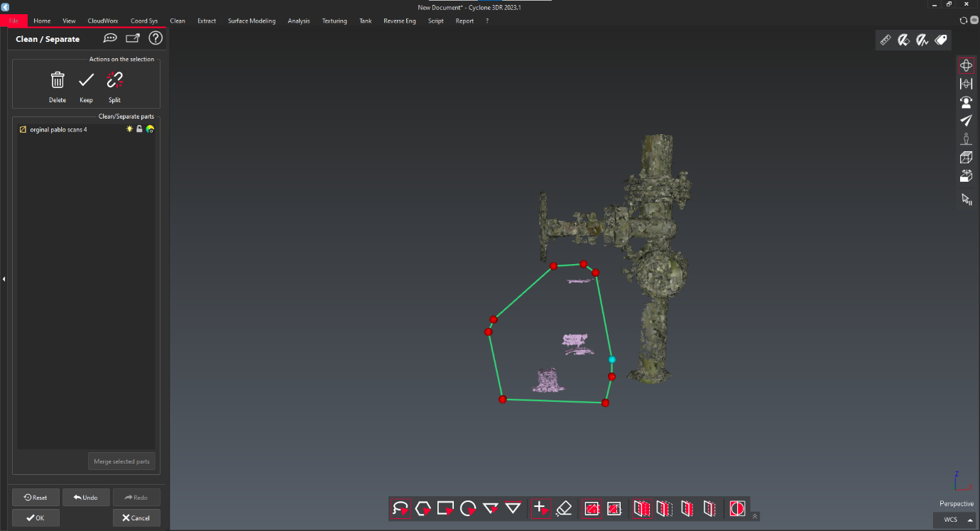Open the Texturing tab
The image size is (980, 531).
click(x=334, y=21)
